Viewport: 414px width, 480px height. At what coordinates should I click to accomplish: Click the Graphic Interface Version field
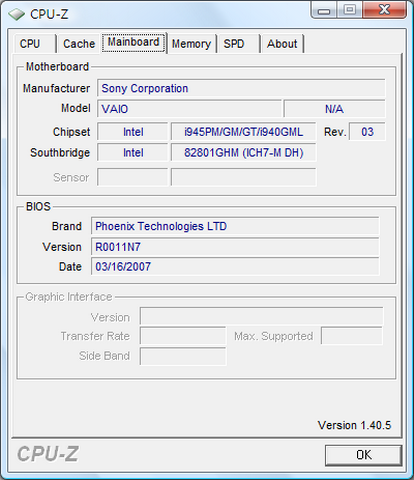[x=261, y=316]
